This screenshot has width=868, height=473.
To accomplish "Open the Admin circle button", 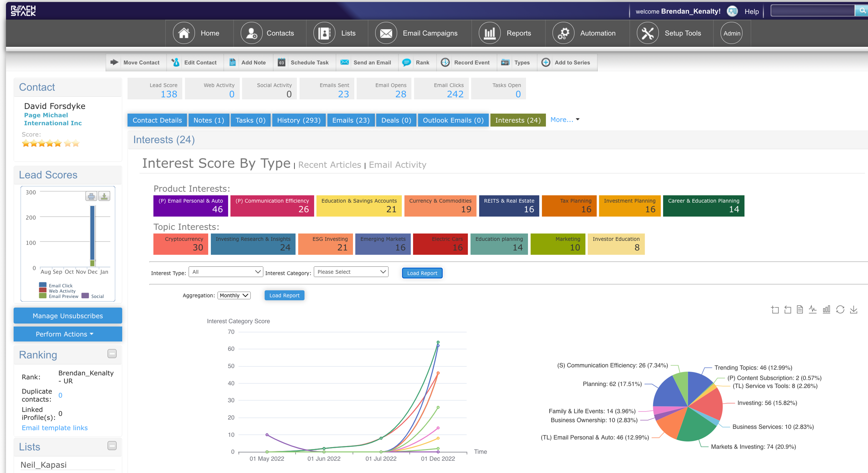I will [x=732, y=33].
